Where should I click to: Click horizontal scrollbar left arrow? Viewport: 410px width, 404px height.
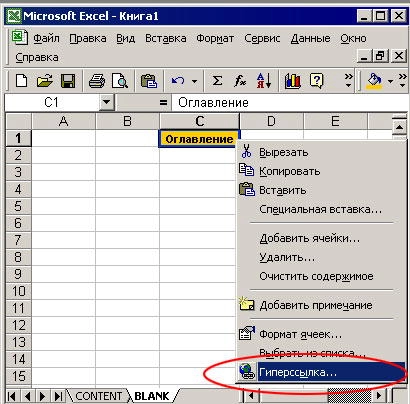[x=251, y=396]
